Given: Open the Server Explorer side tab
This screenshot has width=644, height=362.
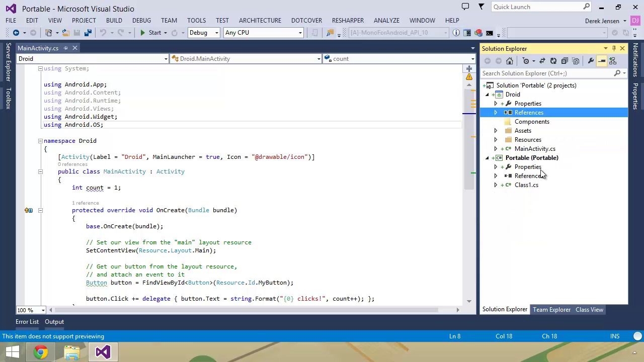Looking at the screenshot, I should point(8,62).
